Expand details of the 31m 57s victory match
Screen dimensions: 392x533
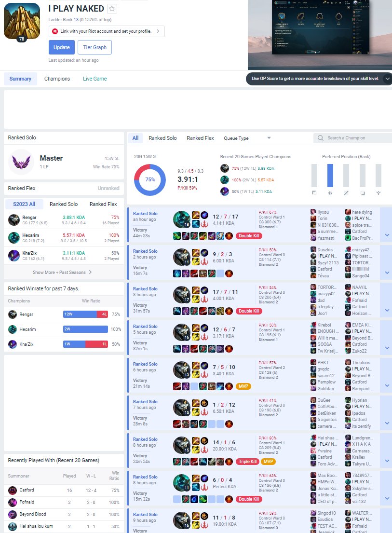[387, 310]
